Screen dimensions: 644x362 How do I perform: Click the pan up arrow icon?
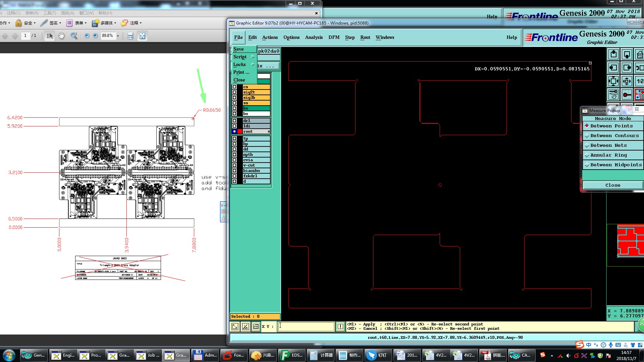(613, 54)
